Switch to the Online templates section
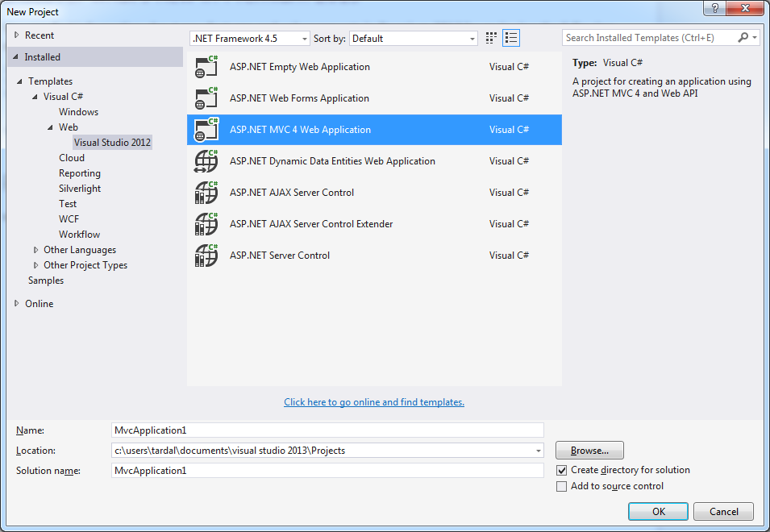This screenshot has height=532, width=770. 39,303
